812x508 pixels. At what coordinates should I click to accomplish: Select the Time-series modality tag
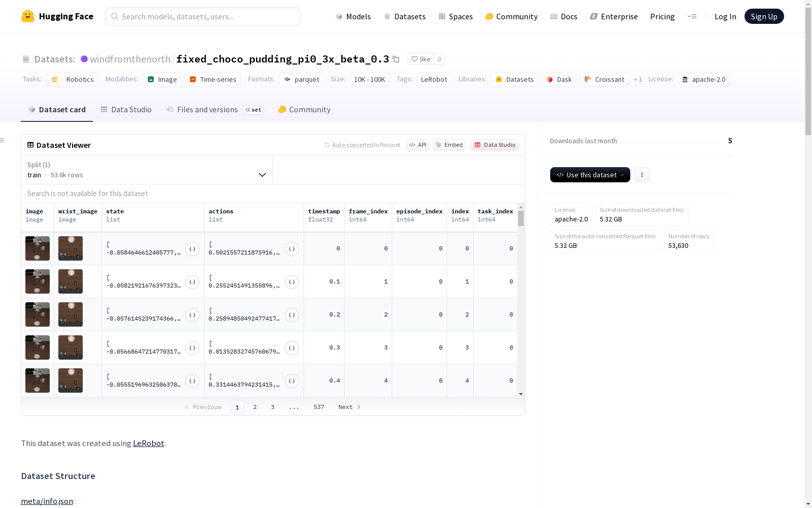(213, 79)
